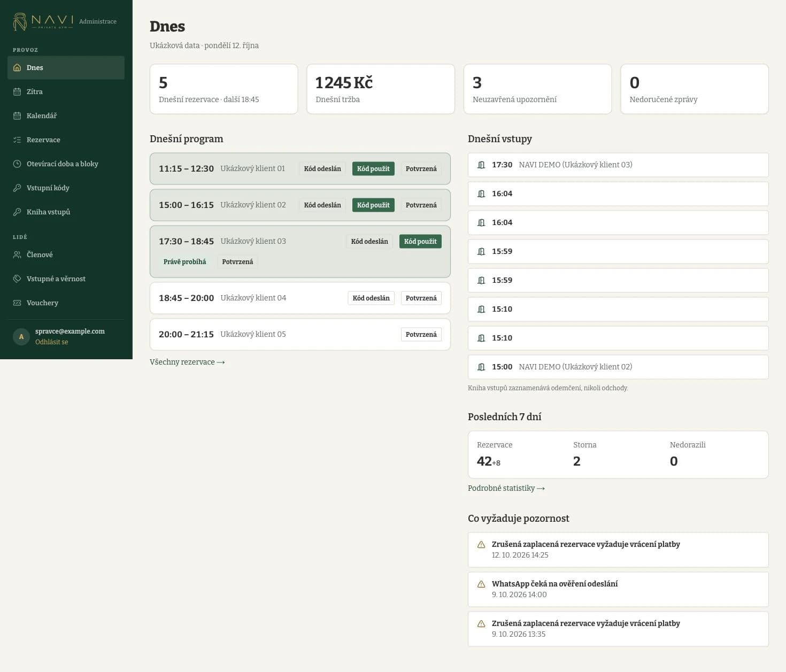
Task: Open the 20:00 – 21:15 reservation
Action: pos(300,335)
